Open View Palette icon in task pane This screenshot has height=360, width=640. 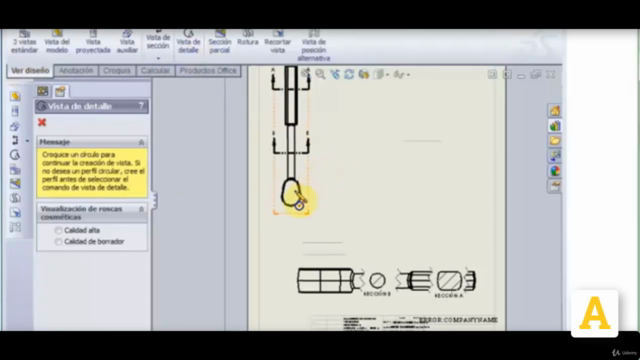(x=555, y=156)
